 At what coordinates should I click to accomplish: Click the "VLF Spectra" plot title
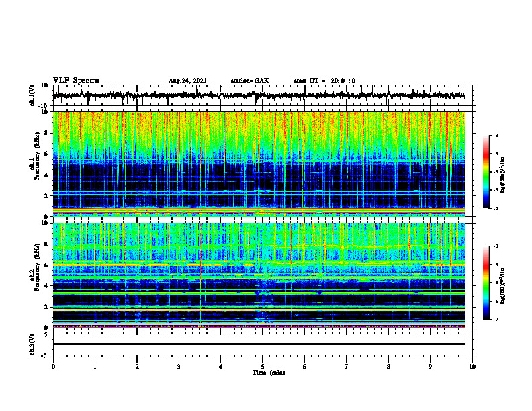pos(76,81)
